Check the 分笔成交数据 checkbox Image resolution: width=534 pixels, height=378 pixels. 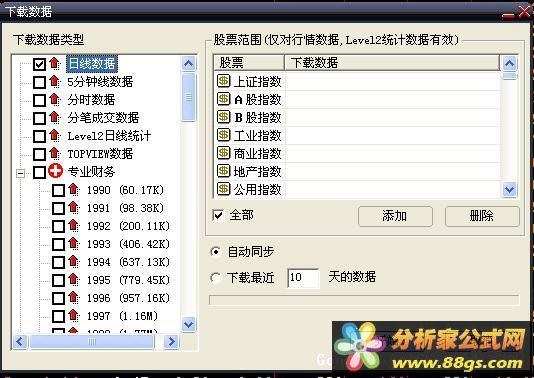40,118
